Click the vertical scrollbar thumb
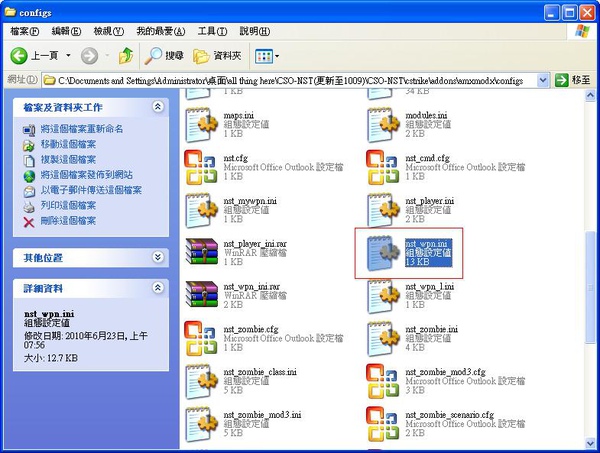 pyautogui.click(x=590, y=287)
